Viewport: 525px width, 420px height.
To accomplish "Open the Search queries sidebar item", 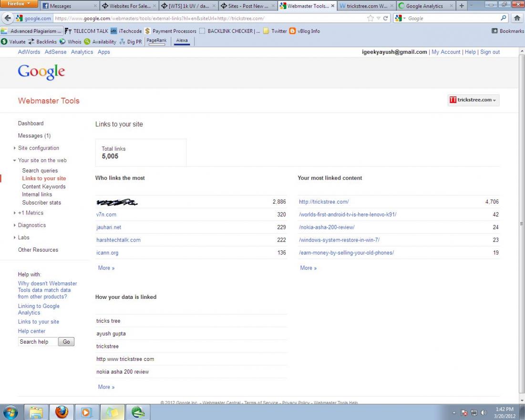I will [40, 171].
